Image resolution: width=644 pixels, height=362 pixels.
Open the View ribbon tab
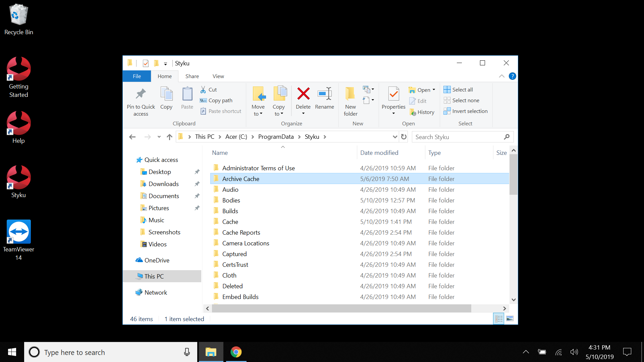[218, 76]
